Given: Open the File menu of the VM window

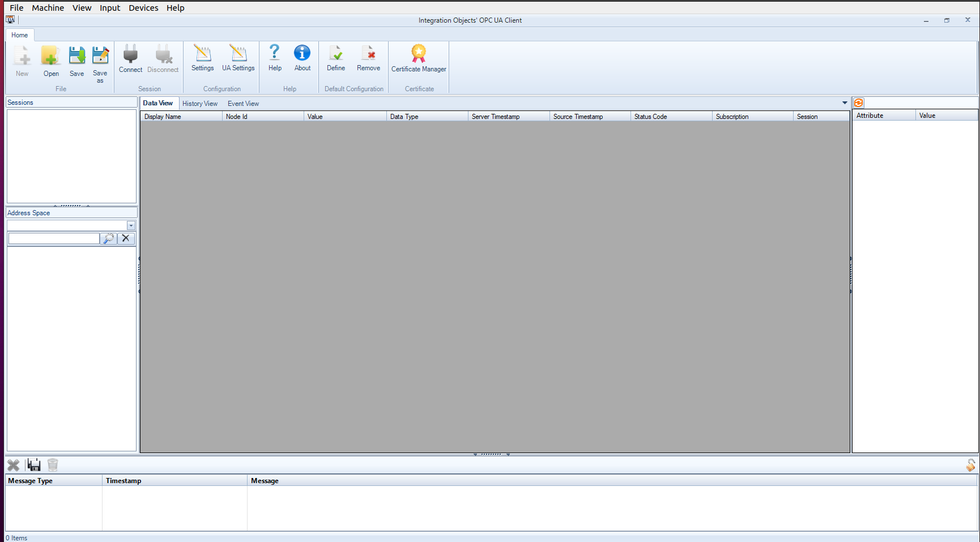Looking at the screenshot, I should (16, 8).
